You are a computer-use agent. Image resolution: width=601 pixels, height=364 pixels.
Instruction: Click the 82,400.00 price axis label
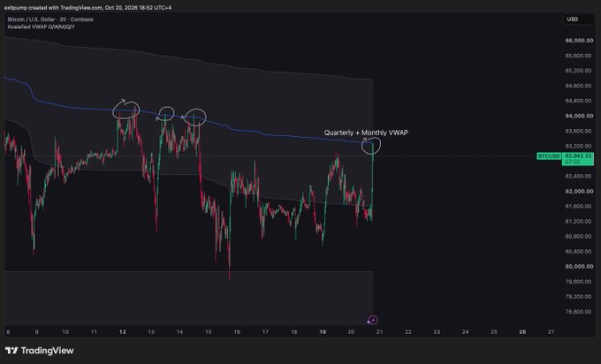[579, 176]
